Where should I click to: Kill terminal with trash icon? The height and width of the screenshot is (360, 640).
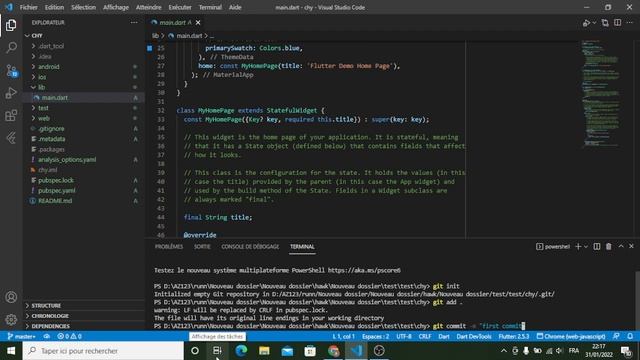point(609,247)
